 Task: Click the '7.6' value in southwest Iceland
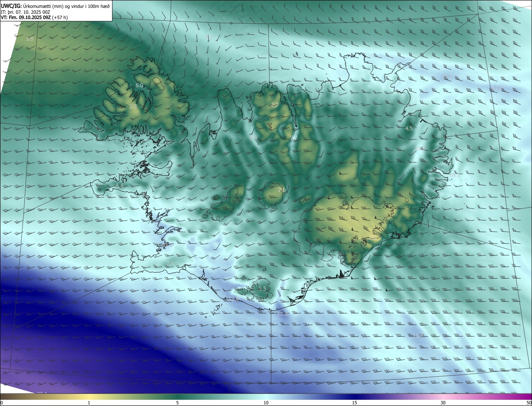click(x=170, y=264)
